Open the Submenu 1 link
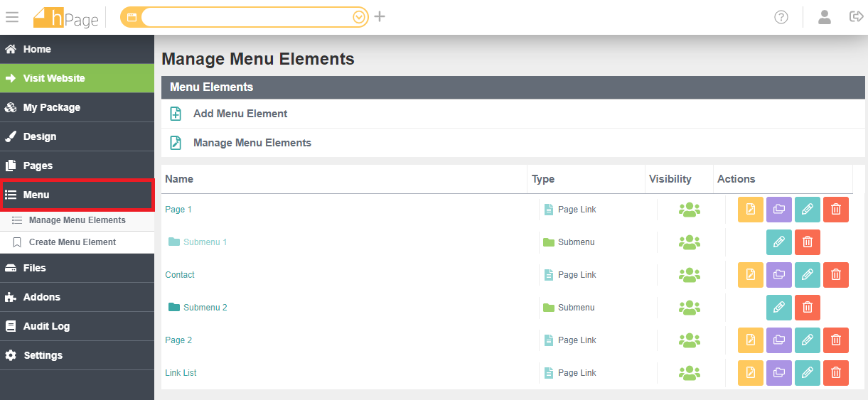 [205, 242]
